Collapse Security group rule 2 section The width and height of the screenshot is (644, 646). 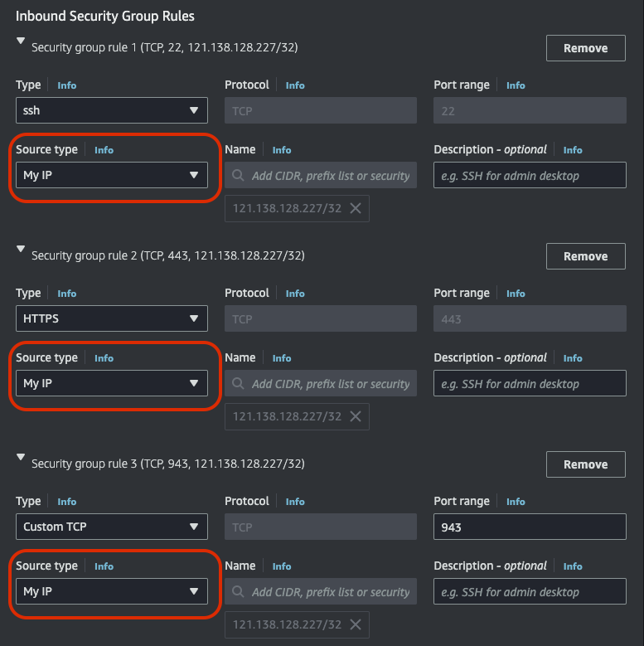(x=21, y=249)
